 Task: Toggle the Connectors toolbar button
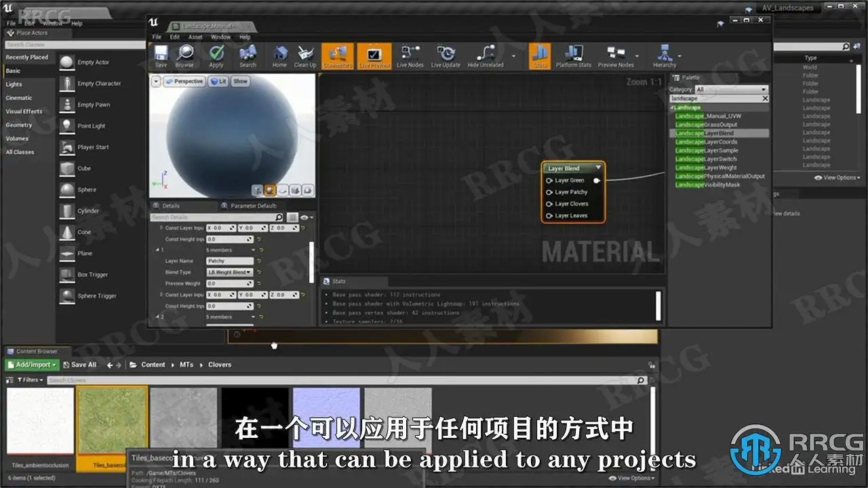[338, 56]
